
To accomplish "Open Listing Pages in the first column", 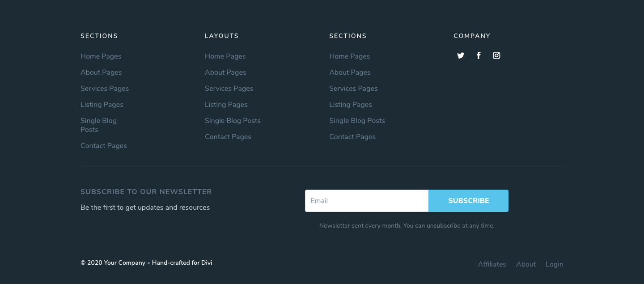I will (x=102, y=104).
